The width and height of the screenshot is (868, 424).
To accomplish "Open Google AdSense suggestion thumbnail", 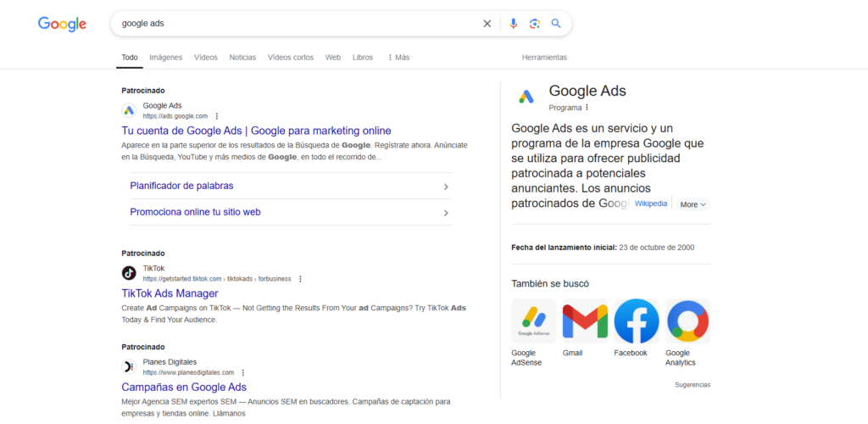I will pos(534,321).
